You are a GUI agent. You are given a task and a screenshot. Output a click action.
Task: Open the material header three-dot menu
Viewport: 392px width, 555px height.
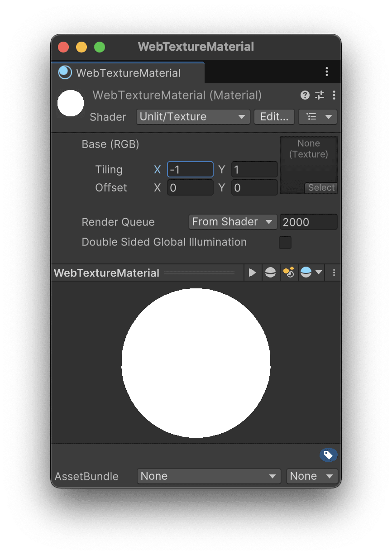(x=334, y=95)
